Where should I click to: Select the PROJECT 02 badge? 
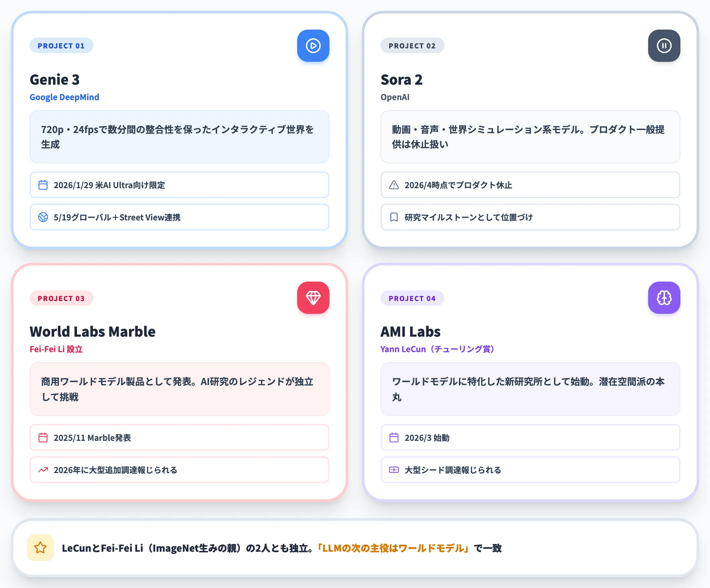pos(412,46)
